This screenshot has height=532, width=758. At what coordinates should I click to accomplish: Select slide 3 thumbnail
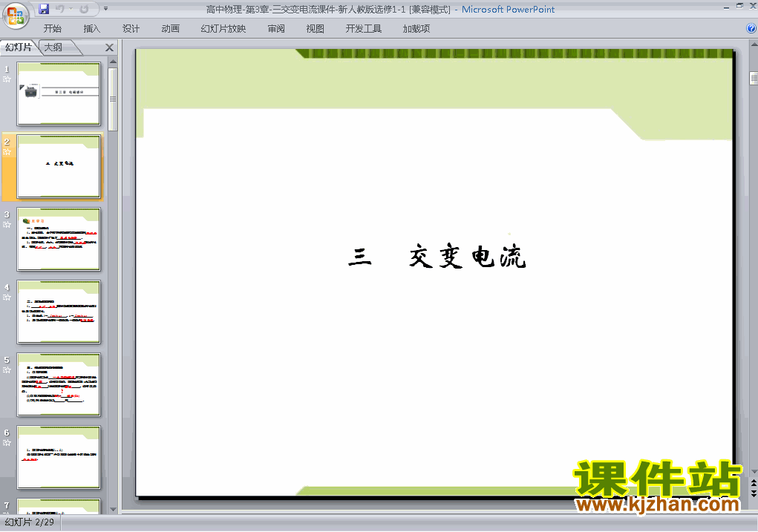[x=59, y=239]
